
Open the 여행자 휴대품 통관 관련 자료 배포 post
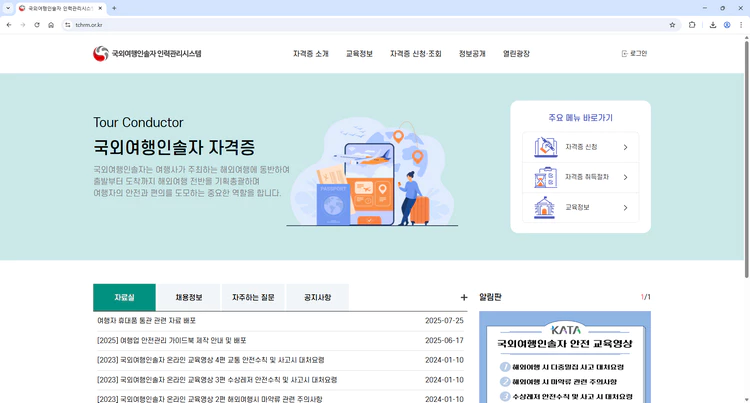[x=146, y=321]
